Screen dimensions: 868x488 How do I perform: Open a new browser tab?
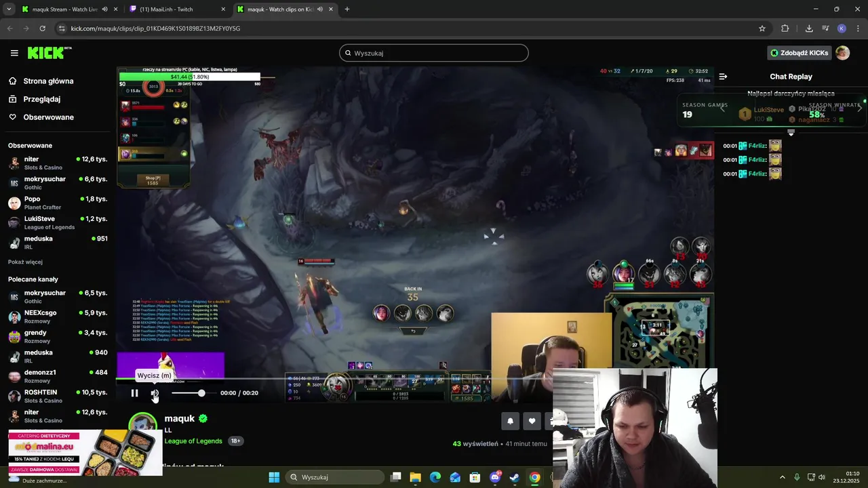pyautogui.click(x=347, y=9)
